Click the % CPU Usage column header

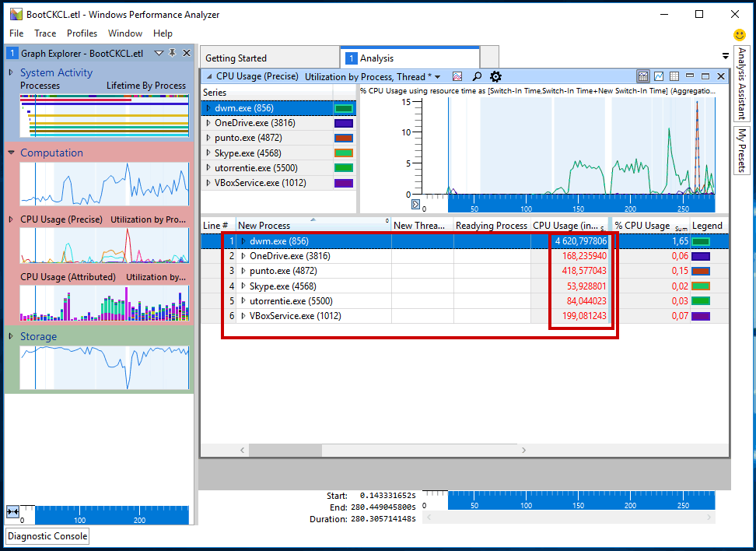[651, 226]
